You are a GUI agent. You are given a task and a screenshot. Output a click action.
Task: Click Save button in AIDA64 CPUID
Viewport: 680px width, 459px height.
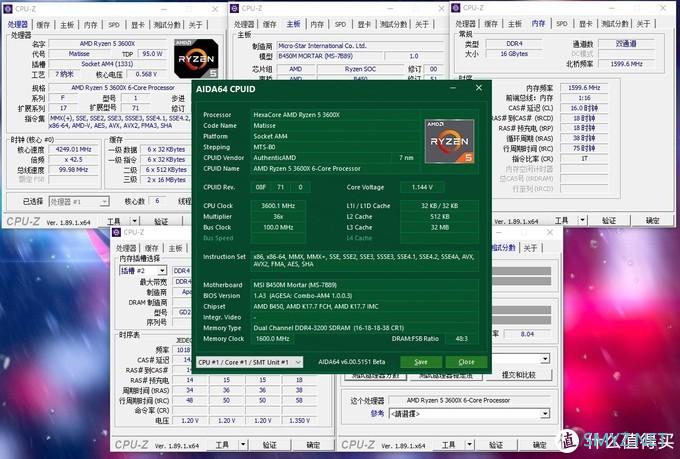(421, 362)
